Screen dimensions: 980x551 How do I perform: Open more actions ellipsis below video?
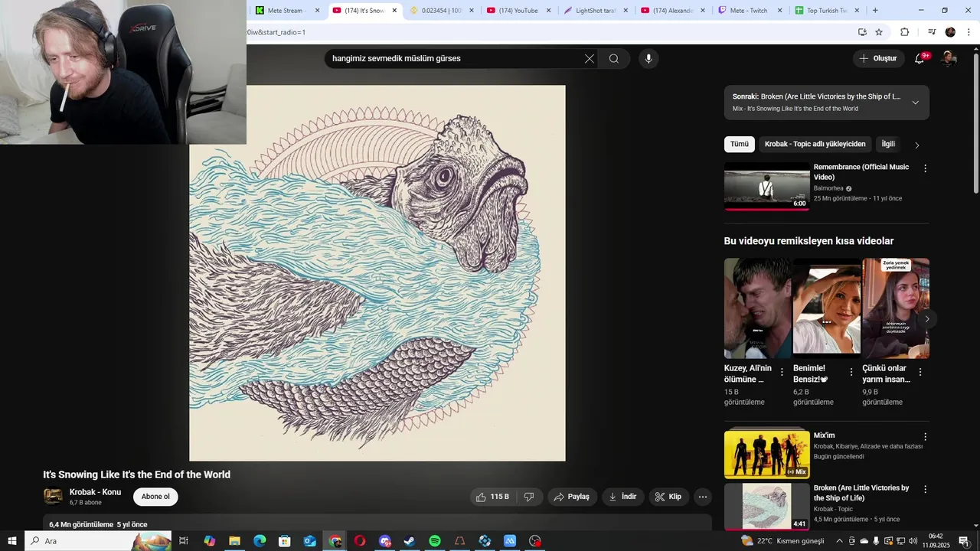pyautogui.click(x=703, y=497)
